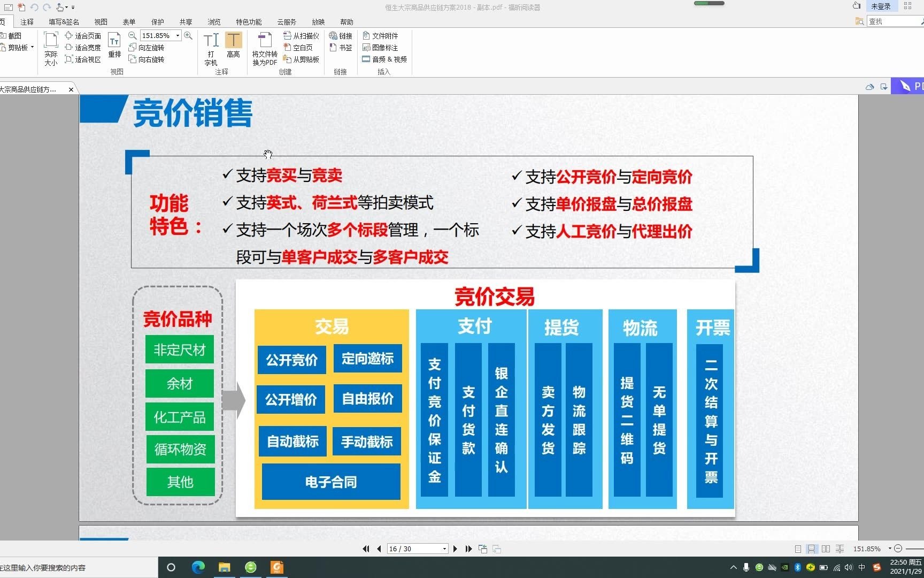This screenshot has height=578, width=924.
Task: Go to the next page
Action: [455, 549]
